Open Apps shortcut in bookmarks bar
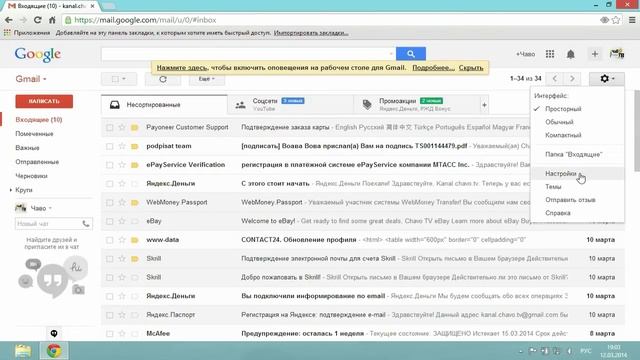The image size is (640, 360). click(27, 33)
